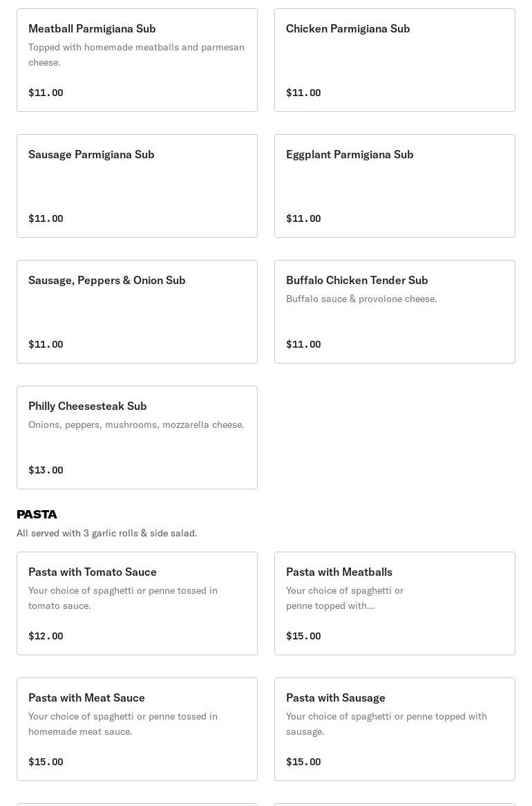Choose the Sausage Parmigiana Sub item
This screenshot has height=806, width=532.
point(137,186)
